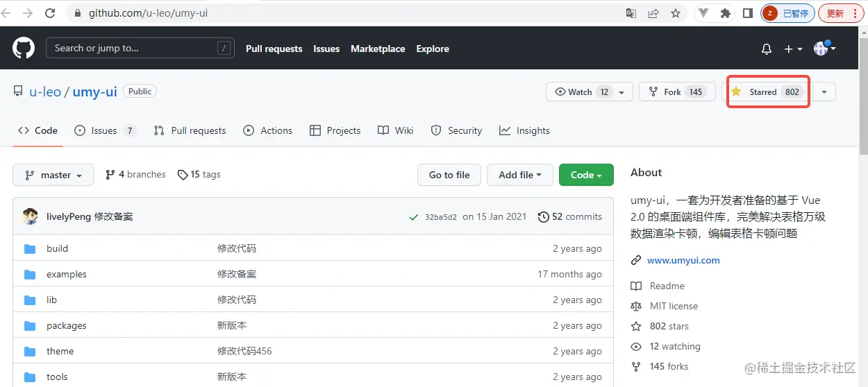
Task: Open the 4 branches link
Action: click(135, 174)
